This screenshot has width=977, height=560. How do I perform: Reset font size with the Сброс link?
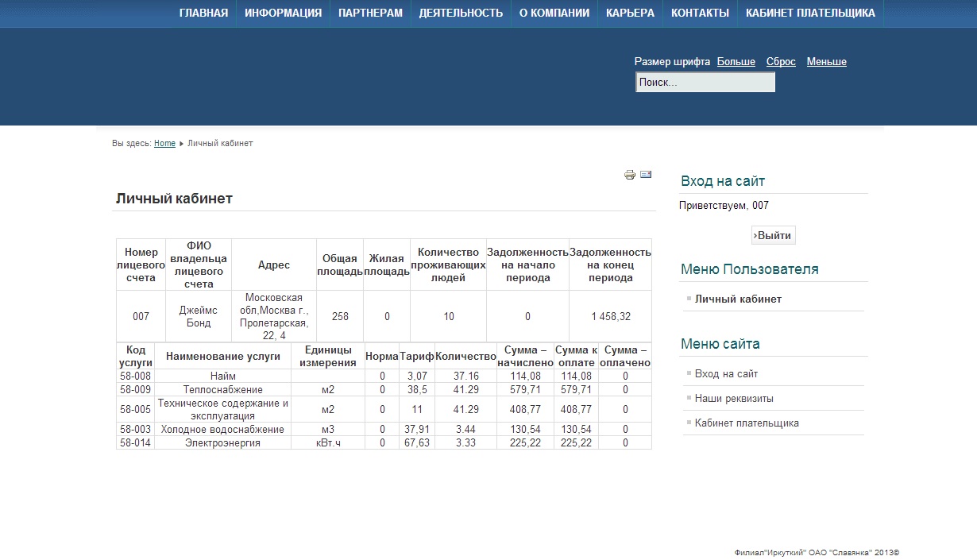click(x=781, y=61)
